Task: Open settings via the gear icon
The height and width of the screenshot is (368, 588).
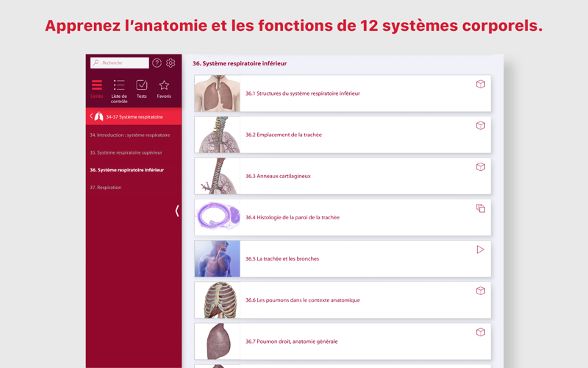Action: click(171, 63)
